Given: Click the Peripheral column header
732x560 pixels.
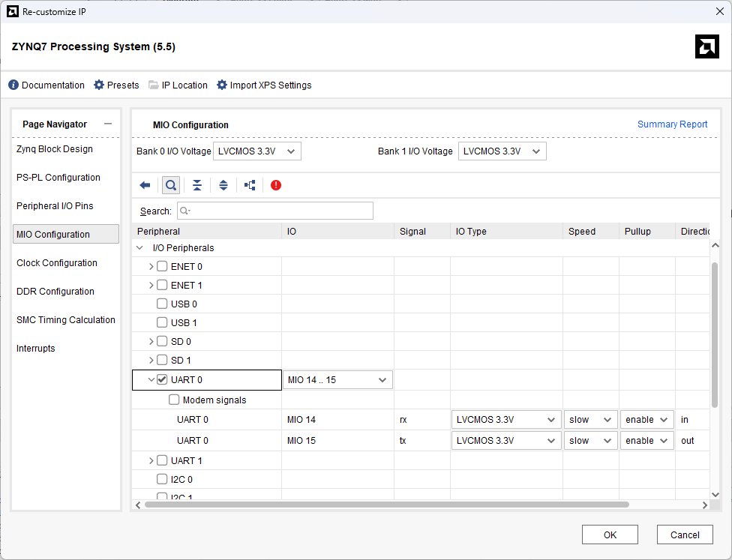Looking at the screenshot, I should pyautogui.click(x=207, y=232).
